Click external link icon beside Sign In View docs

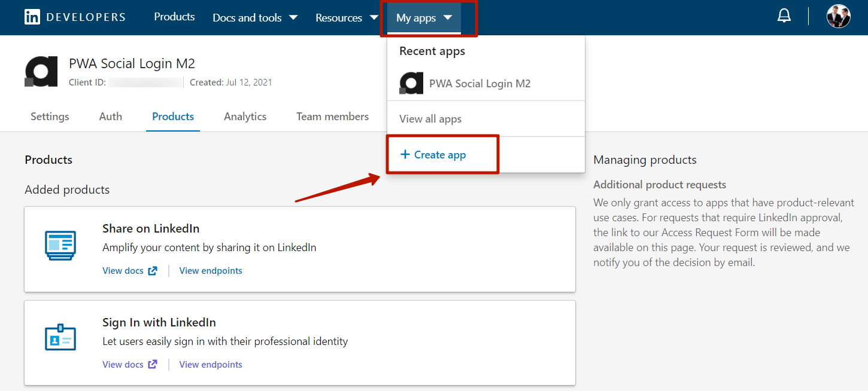pos(153,365)
